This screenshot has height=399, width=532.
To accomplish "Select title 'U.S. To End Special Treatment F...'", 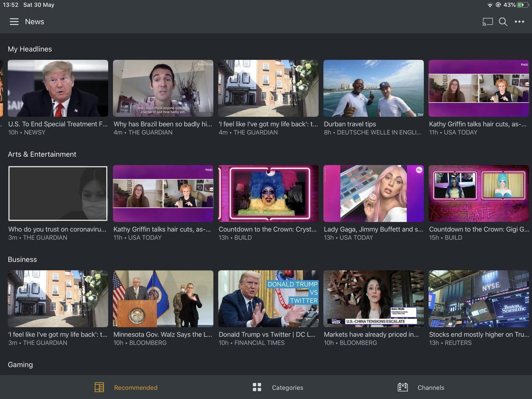I will coord(58,124).
